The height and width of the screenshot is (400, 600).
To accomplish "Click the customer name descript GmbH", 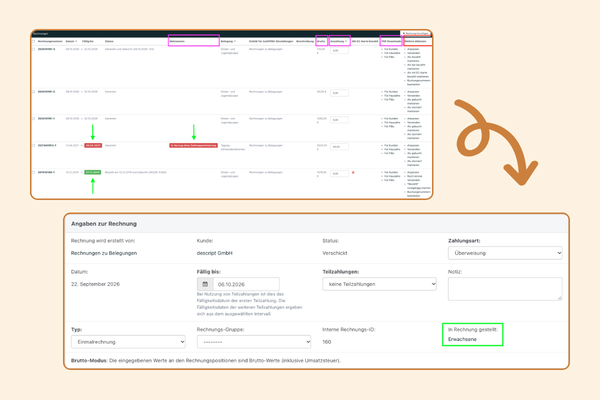I will point(215,253).
